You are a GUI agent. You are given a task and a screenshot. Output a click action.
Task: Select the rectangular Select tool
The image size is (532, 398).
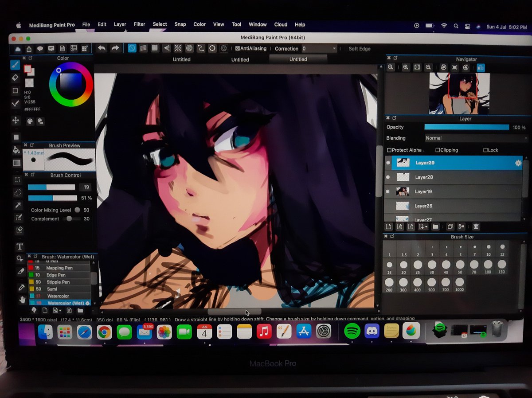pyautogui.click(x=17, y=179)
